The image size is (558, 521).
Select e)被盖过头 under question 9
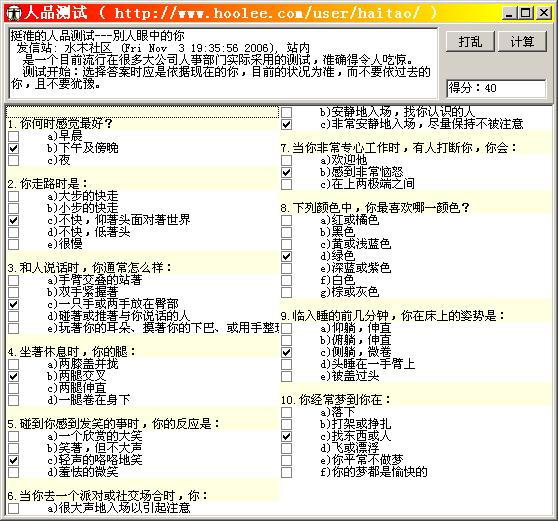[286, 376]
